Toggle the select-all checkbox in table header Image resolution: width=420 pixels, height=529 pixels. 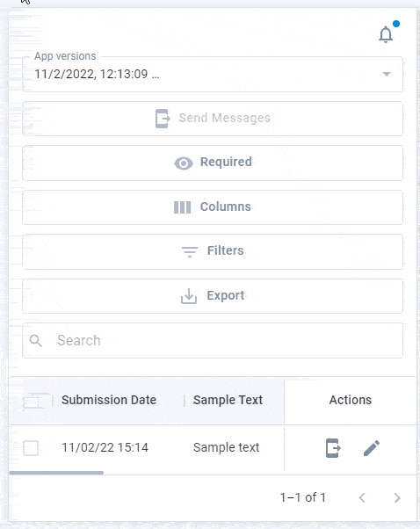point(33,401)
